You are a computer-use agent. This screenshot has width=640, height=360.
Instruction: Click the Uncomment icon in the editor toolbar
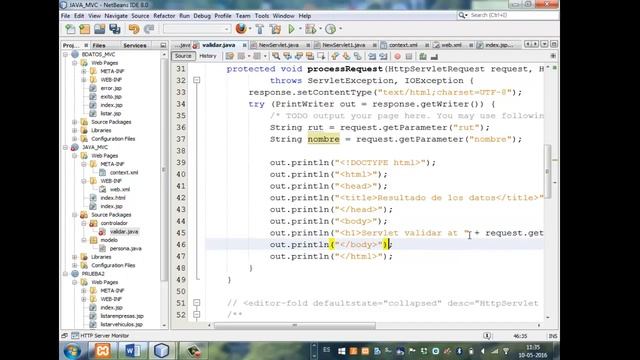434,56
